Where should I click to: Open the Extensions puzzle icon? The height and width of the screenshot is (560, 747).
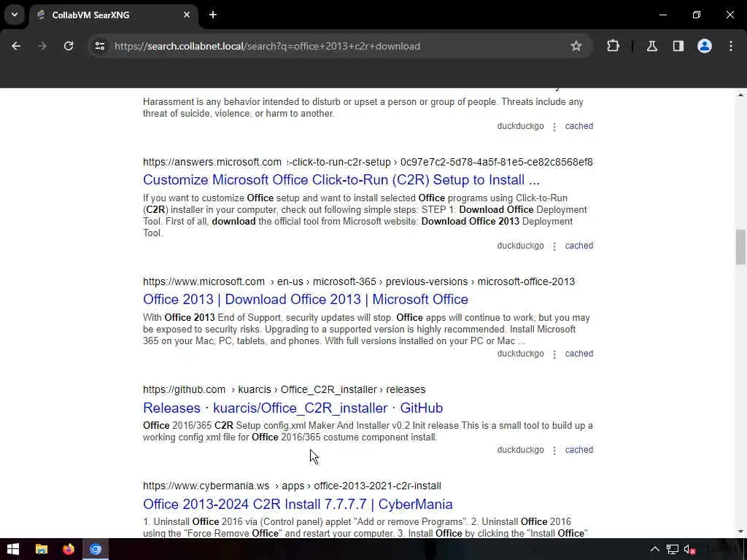pyautogui.click(x=613, y=46)
